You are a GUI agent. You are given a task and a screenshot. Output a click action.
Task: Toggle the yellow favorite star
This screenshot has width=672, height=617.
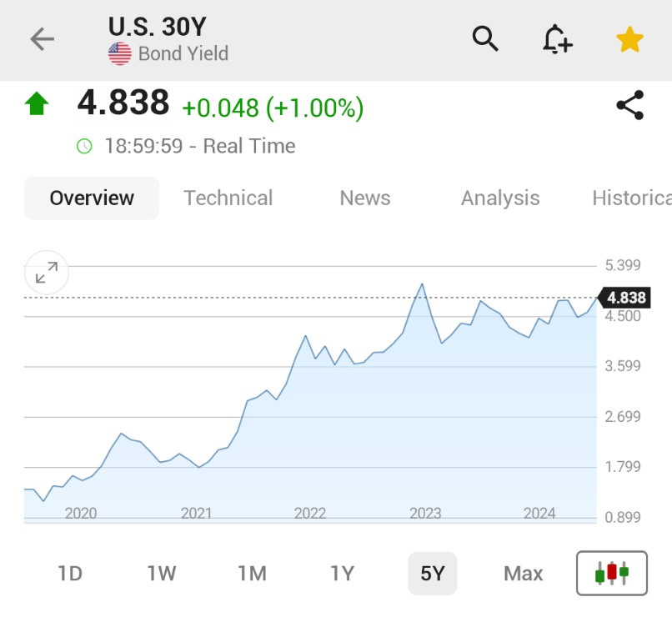(629, 39)
